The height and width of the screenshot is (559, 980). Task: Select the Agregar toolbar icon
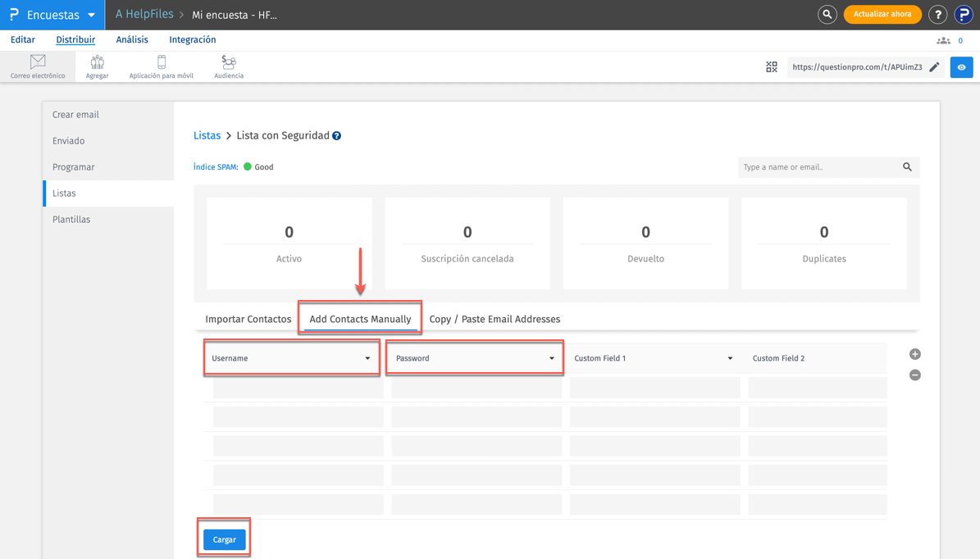97,66
